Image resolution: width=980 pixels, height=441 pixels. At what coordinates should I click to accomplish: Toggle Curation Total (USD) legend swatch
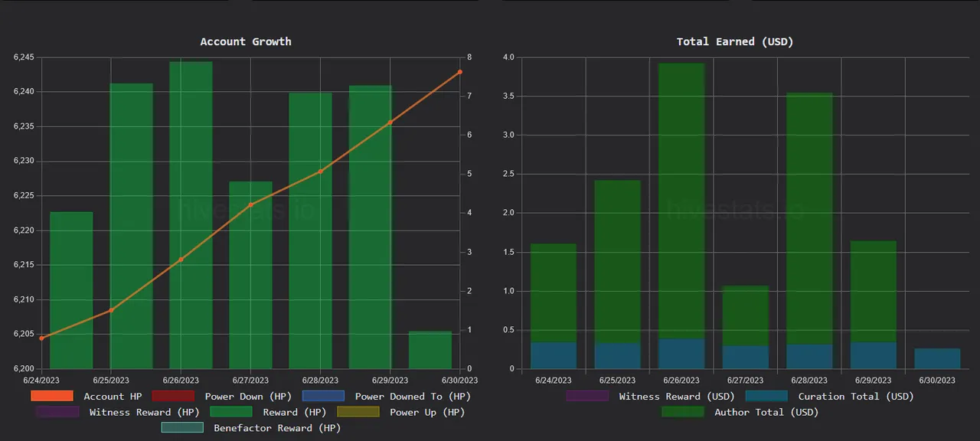point(766,396)
